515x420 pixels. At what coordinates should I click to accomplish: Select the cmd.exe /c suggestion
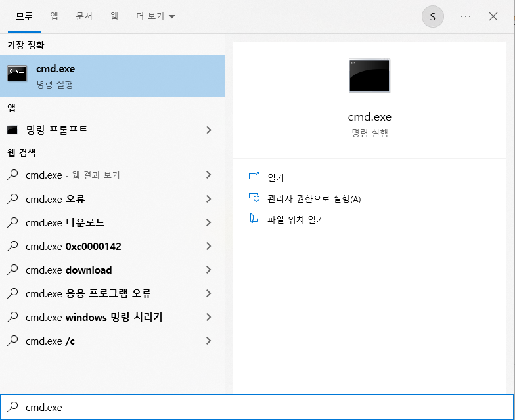[113, 341]
